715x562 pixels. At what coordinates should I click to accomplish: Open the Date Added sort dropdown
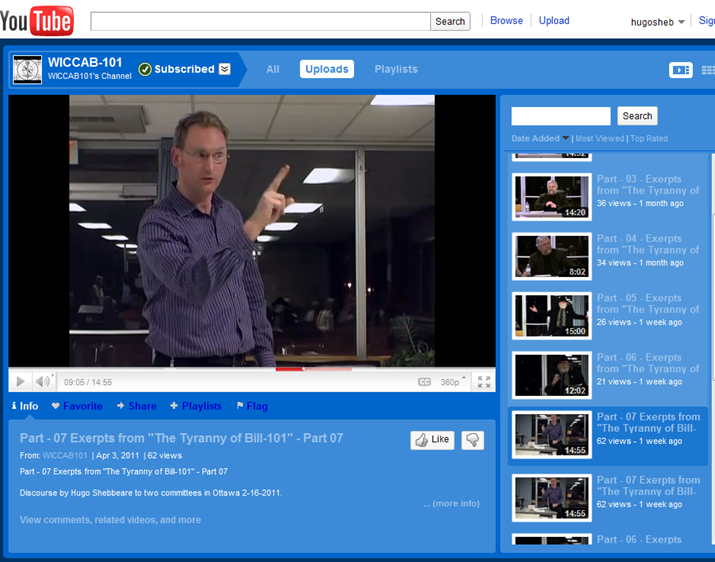(540, 138)
